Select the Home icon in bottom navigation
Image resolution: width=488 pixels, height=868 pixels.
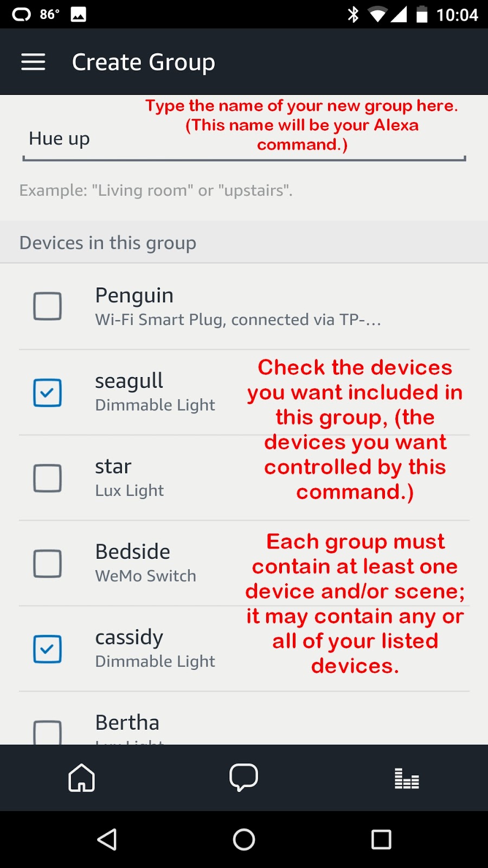pyautogui.click(x=81, y=778)
